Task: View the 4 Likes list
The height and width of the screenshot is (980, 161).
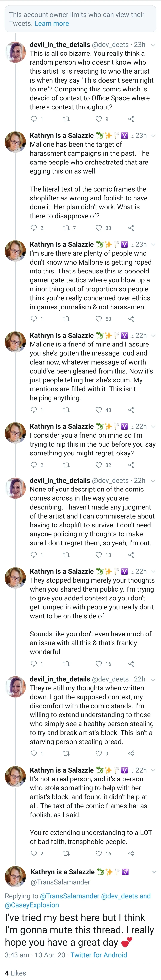Action: click(x=15, y=973)
